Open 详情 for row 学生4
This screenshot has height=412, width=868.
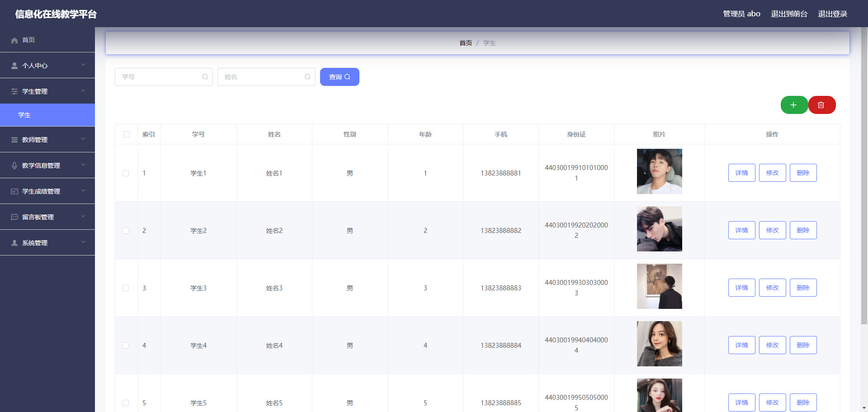[741, 345]
